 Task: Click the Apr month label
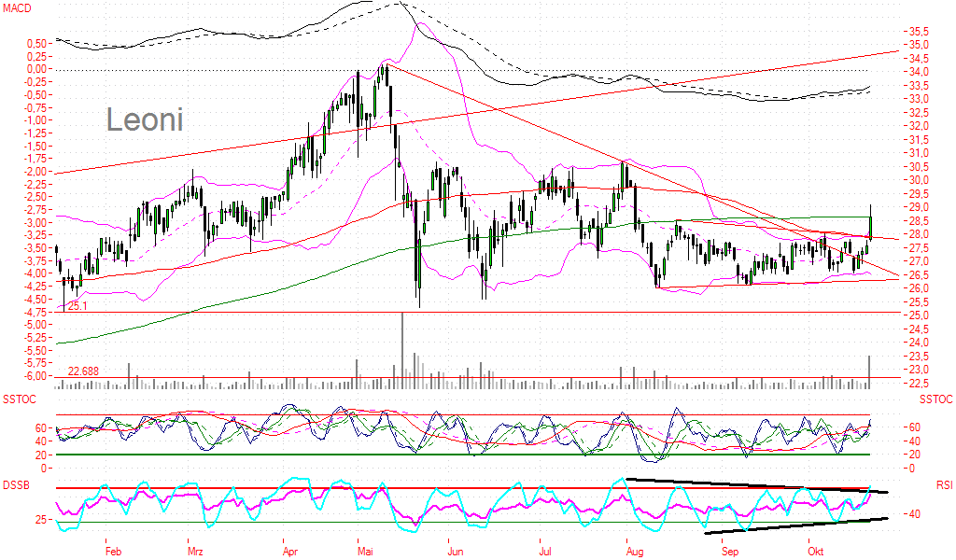pos(291,552)
